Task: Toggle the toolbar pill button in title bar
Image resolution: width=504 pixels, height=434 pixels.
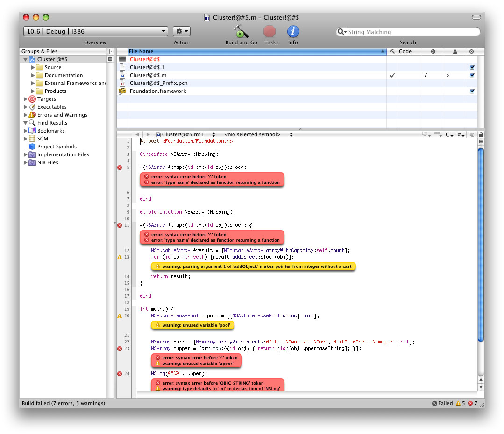Action: [x=476, y=17]
